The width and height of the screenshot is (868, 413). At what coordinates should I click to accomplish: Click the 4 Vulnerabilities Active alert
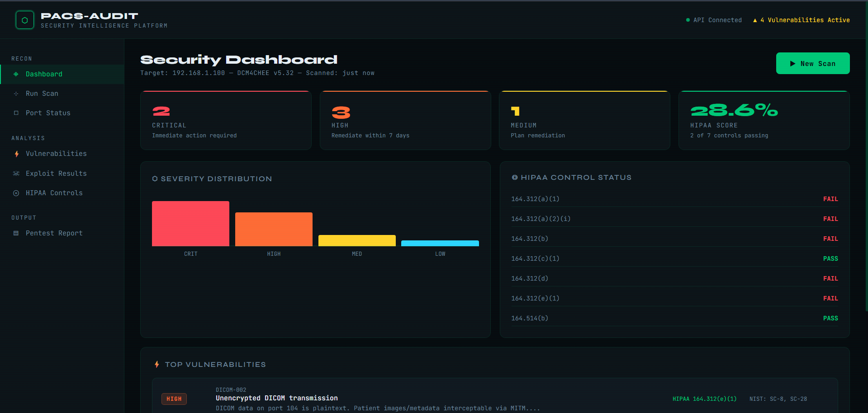801,20
